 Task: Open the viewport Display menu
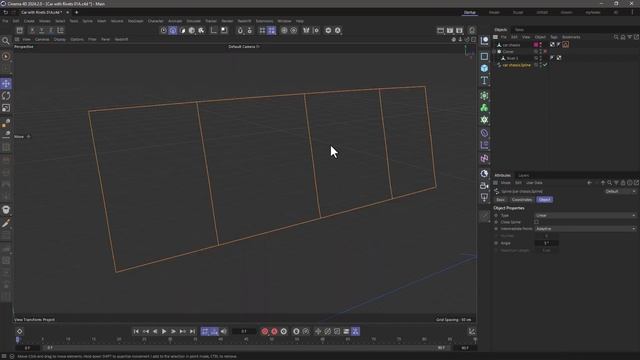pyautogui.click(x=60, y=40)
